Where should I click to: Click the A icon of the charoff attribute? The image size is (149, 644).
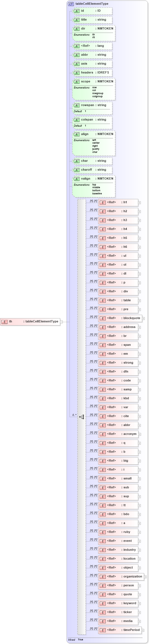click(x=77, y=170)
